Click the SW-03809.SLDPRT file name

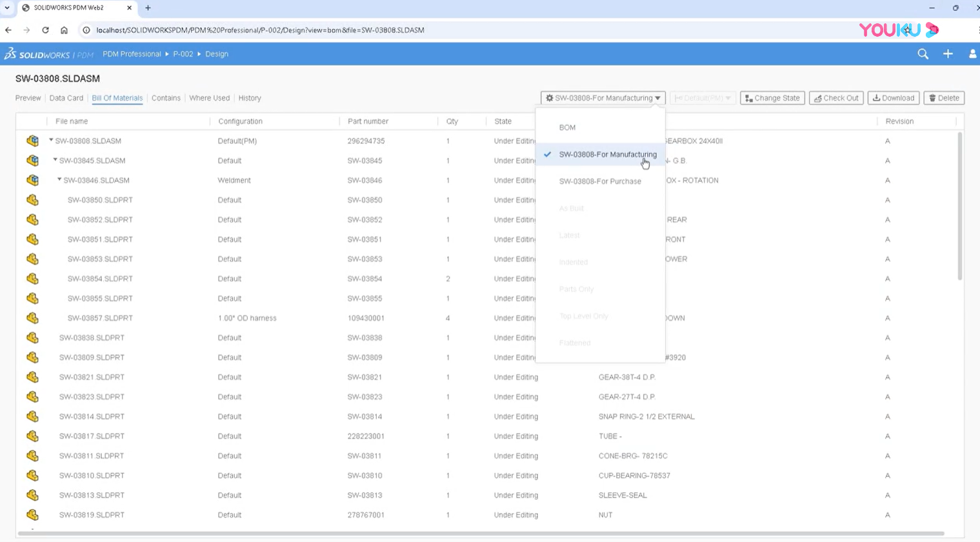click(92, 357)
